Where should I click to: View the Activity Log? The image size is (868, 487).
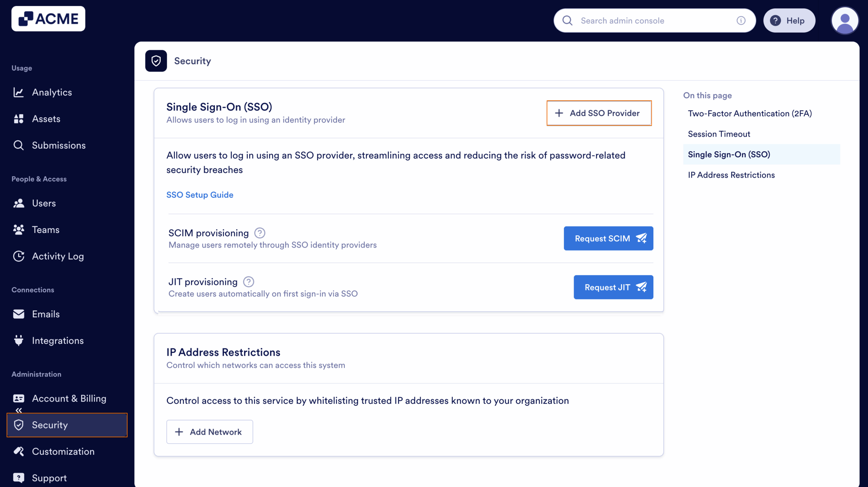(x=58, y=256)
